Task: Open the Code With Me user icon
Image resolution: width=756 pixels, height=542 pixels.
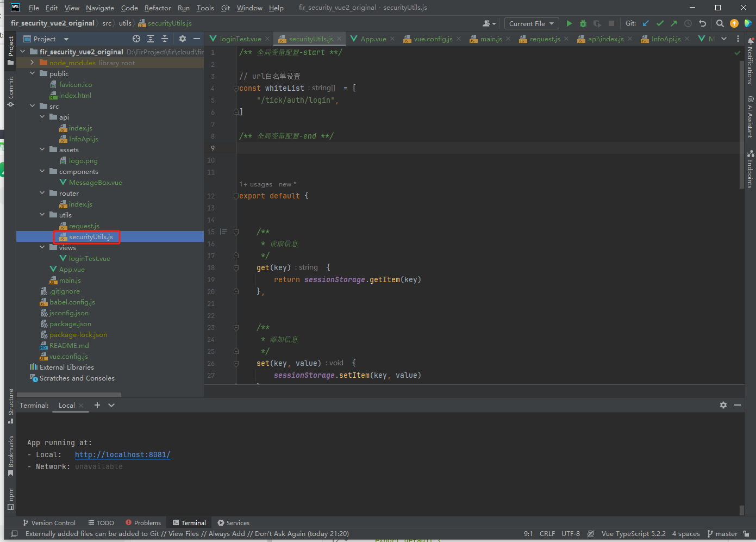Action: click(489, 23)
